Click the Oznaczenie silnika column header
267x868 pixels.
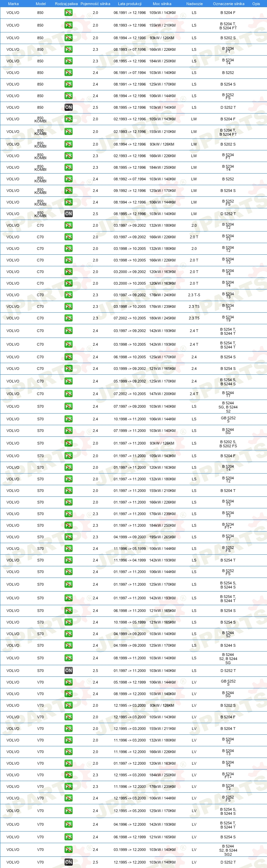[228, 4]
